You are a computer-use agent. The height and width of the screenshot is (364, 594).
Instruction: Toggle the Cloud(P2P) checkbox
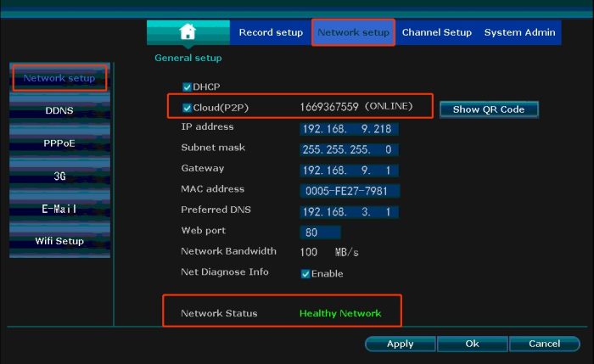click(188, 108)
